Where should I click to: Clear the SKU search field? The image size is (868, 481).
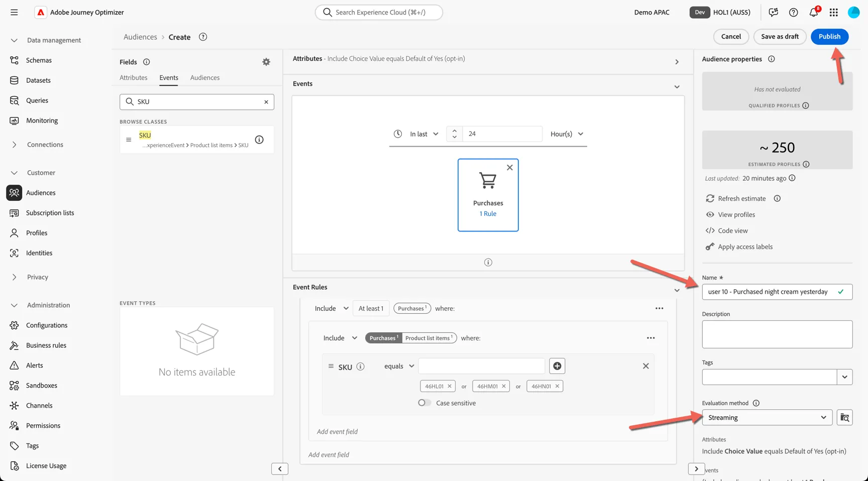click(266, 102)
